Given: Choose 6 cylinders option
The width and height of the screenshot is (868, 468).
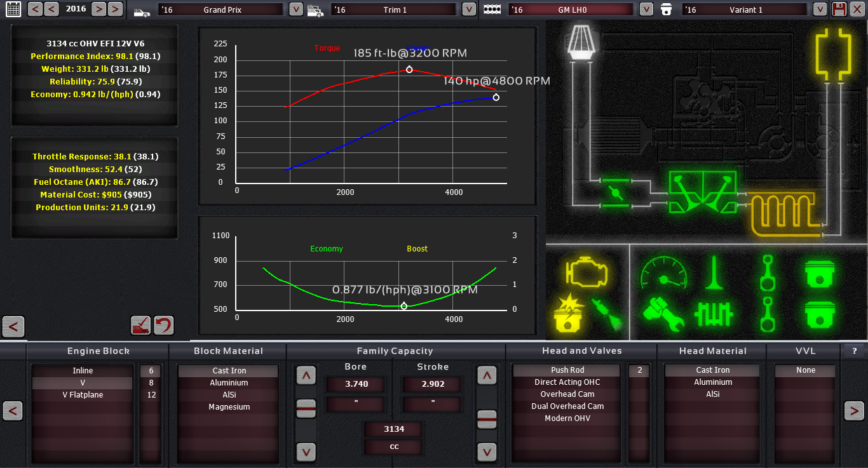Looking at the screenshot, I should (151, 371).
